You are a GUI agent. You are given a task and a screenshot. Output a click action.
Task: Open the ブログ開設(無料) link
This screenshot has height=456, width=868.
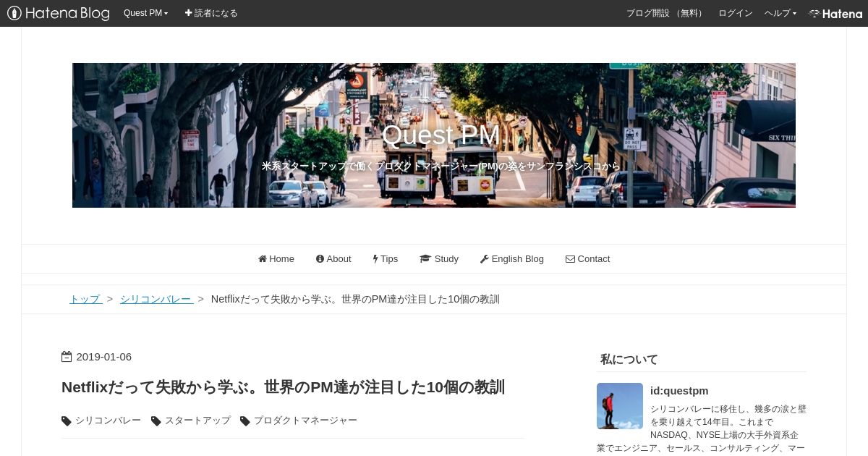pos(665,13)
